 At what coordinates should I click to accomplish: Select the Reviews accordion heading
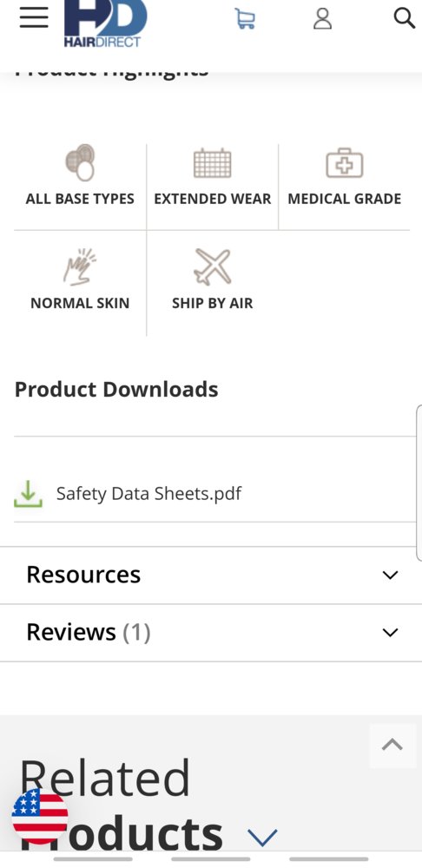coord(89,632)
